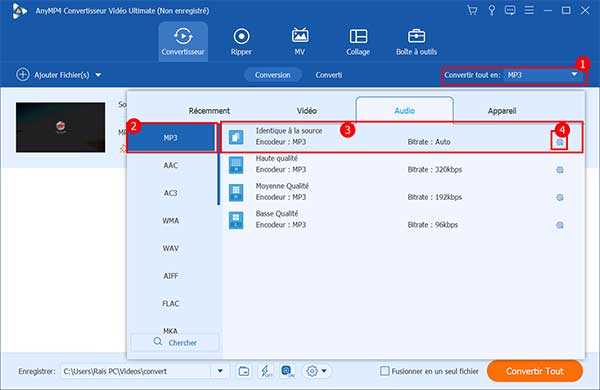Switch to the Ripper module

click(x=241, y=41)
